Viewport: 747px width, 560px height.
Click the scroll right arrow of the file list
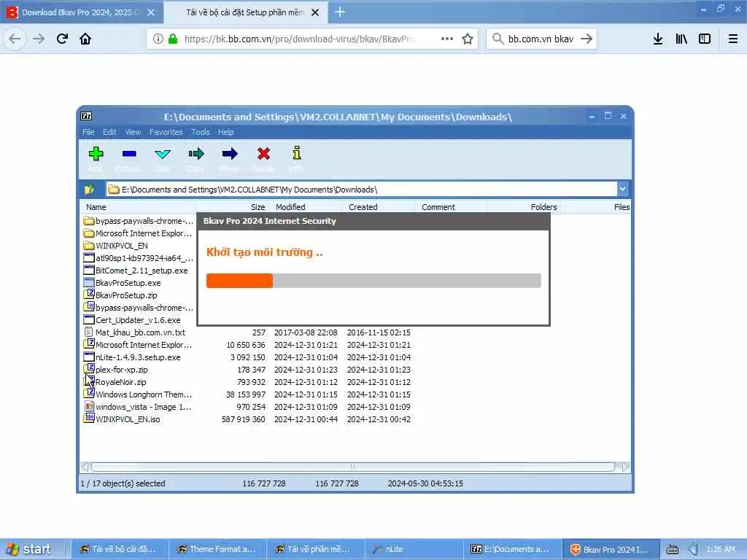pyautogui.click(x=625, y=467)
